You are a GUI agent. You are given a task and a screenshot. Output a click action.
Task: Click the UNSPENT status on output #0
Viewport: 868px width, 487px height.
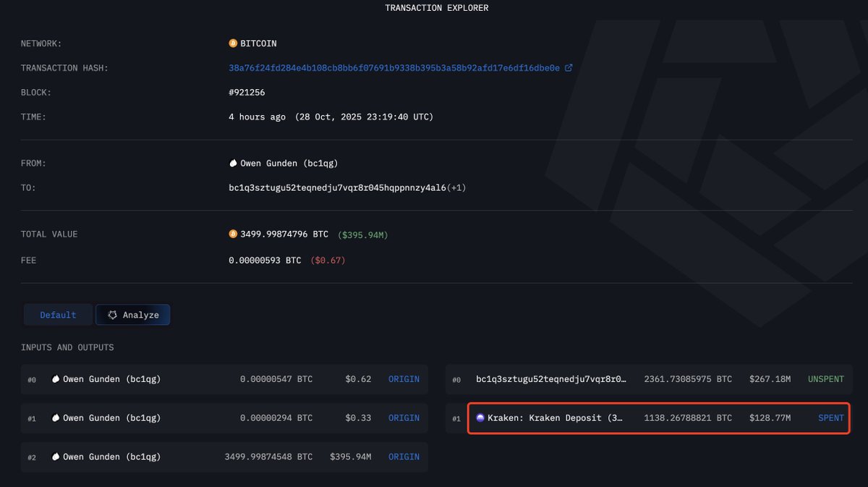coord(825,379)
